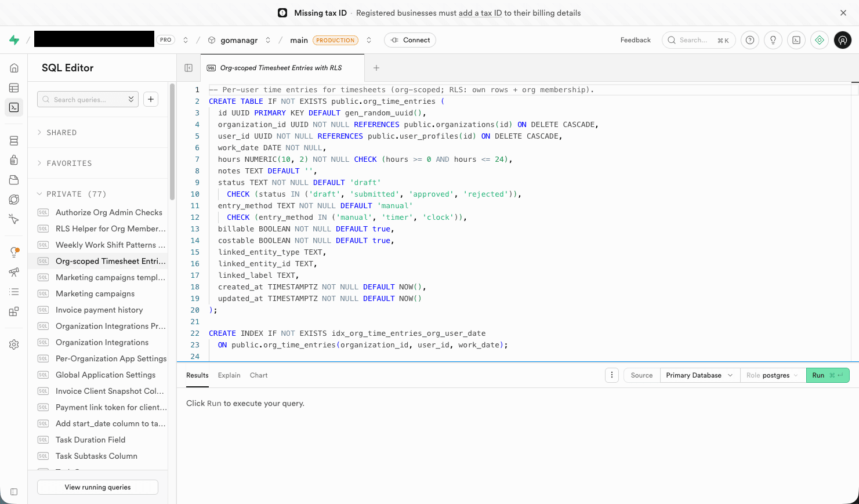Open the query search filter dropdown

131,99
